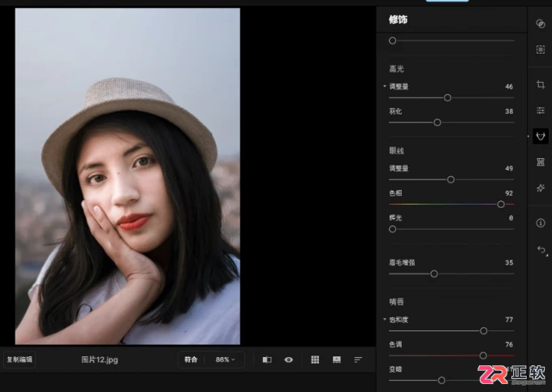This screenshot has width=552, height=392.
Task: Adjust the 高光 调整量 slider at 46
Action: coord(447,98)
